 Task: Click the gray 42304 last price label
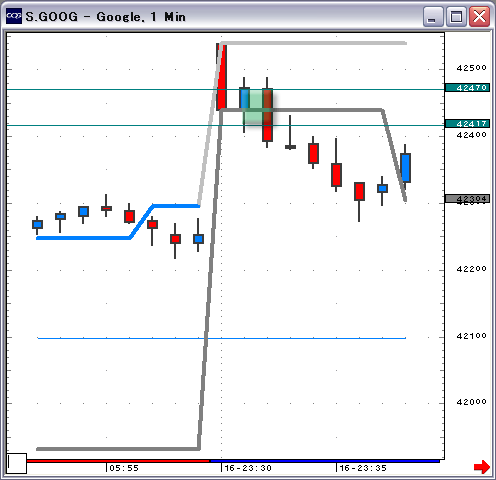[467, 199]
